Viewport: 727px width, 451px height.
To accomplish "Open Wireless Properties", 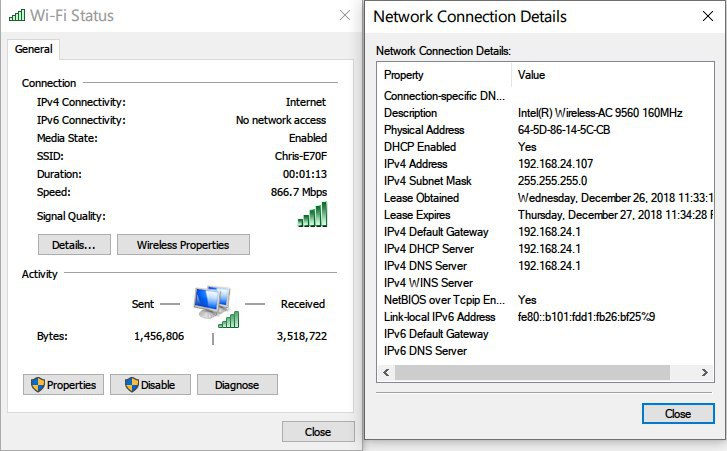I will [x=183, y=245].
